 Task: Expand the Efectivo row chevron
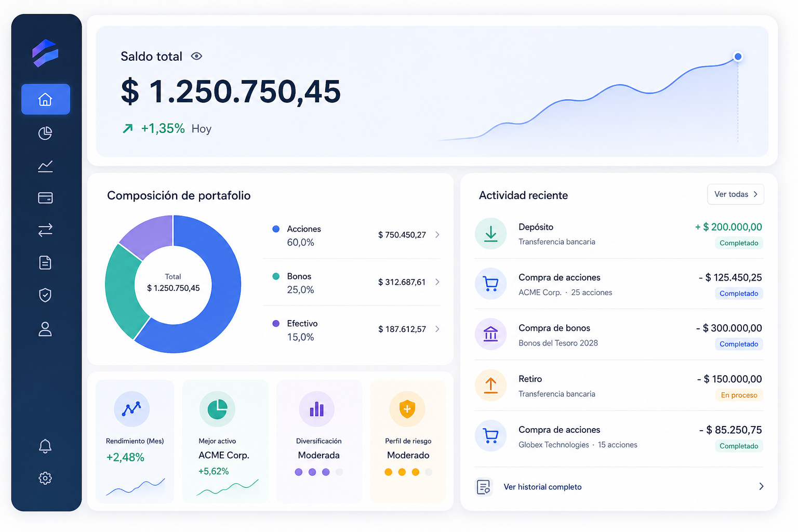(x=437, y=329)
